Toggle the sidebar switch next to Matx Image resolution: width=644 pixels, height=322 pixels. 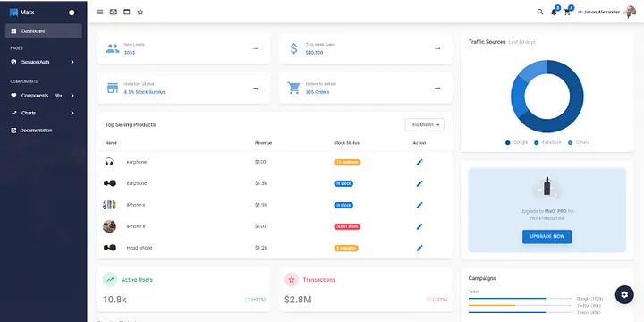pos(73,13)
